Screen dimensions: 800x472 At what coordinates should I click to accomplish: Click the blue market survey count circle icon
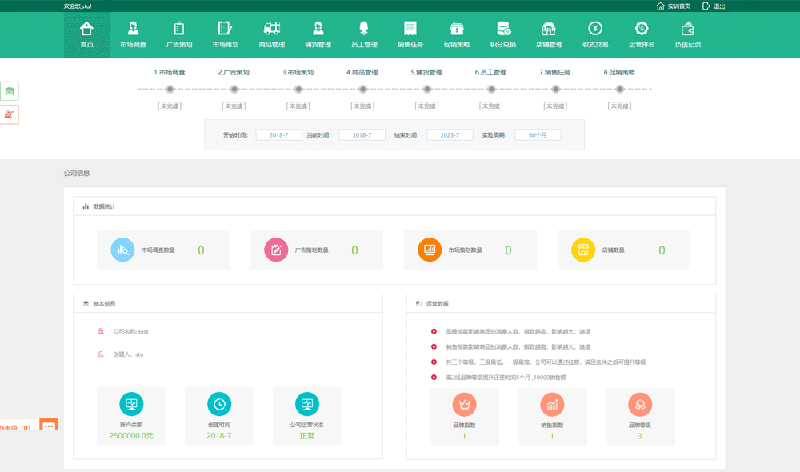(123, 249)
